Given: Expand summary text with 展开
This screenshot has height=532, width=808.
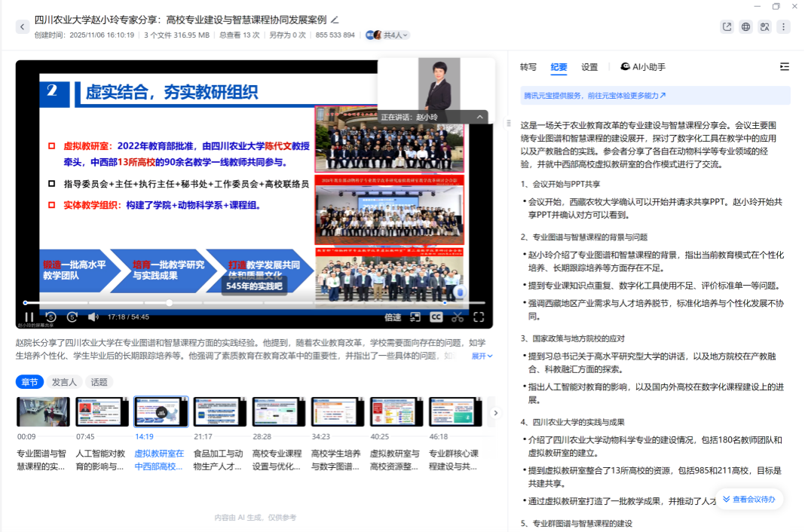Looking at the screenshot, I should pos(482,356).
